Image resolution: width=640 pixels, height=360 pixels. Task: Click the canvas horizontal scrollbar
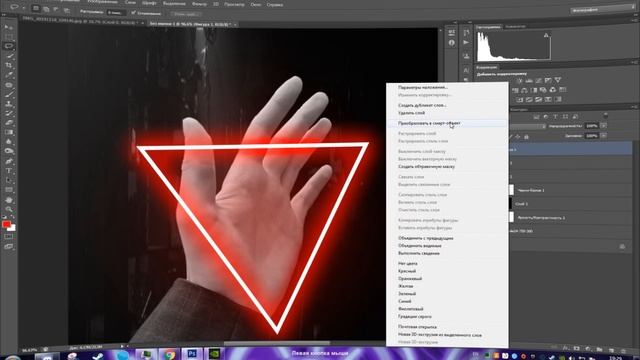(276, 343)
